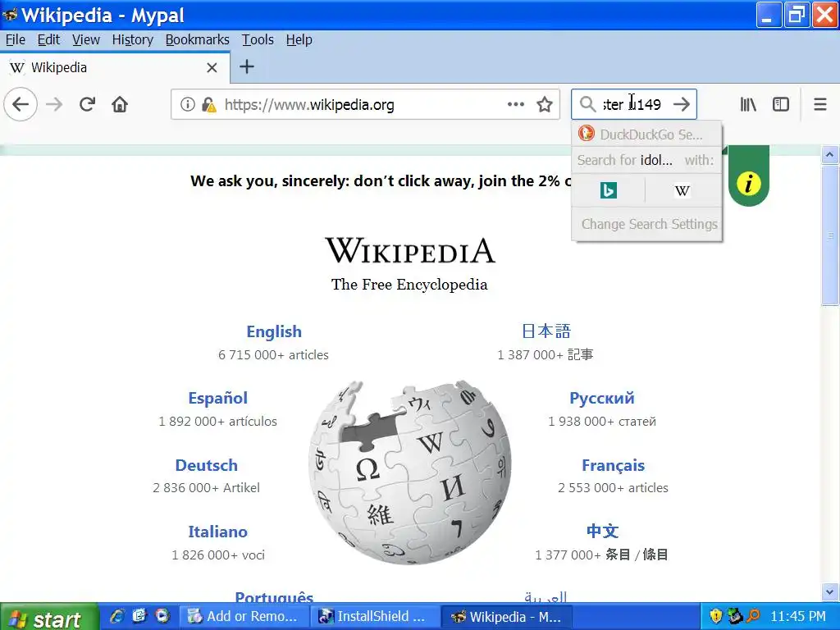Open the Home page button
Screen dimensions: 840x630
tap(120, 104)
